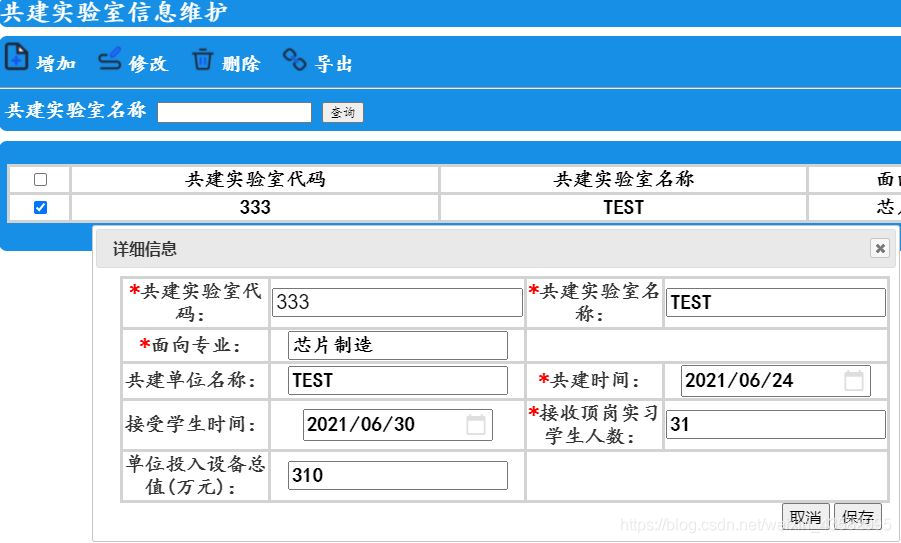901x543 pixels.
Task: Click the 导出 toolbar label
Action: (x=333, y=63)
